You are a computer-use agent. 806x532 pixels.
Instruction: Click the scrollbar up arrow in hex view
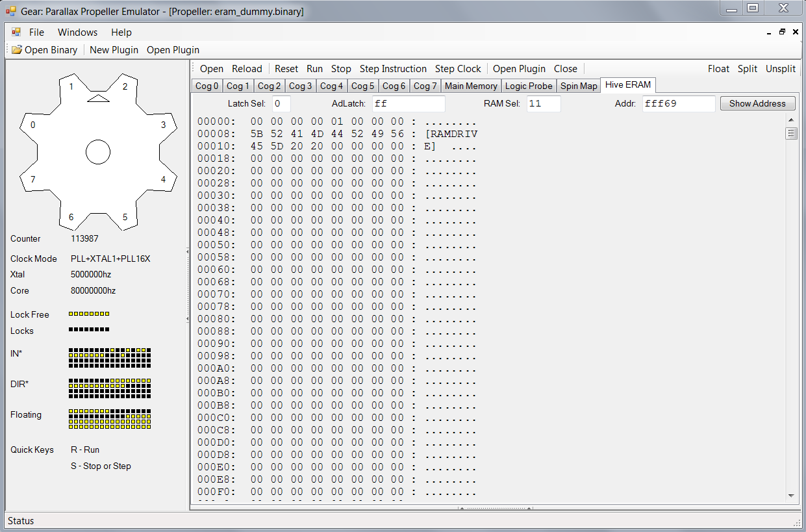(x=791, y=120)
